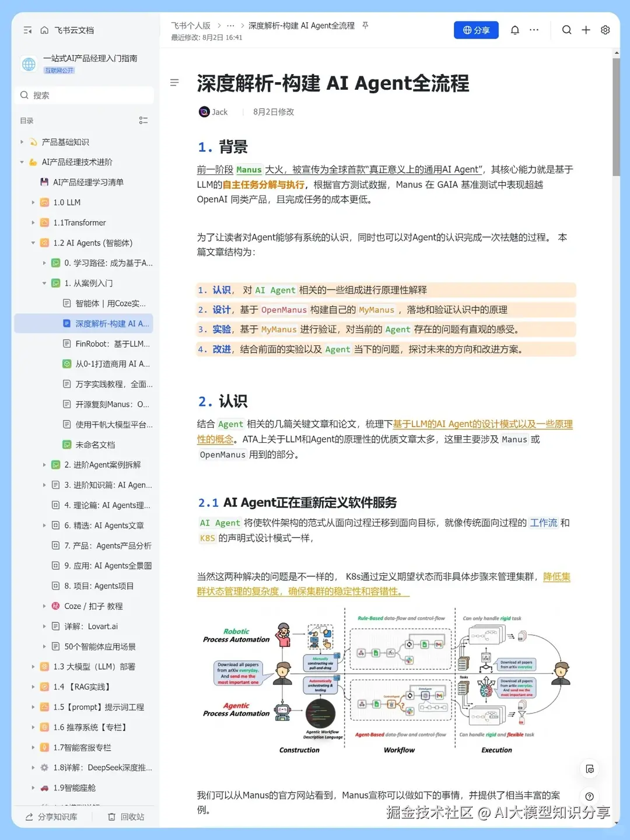The image size is (630, 840).
Task: Click author Jack avatar
Action: click(x=204, y=112)
